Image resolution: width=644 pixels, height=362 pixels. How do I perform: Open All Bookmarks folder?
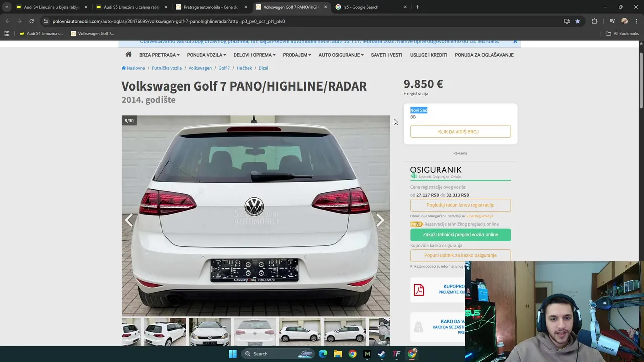(x=622, y=34)
